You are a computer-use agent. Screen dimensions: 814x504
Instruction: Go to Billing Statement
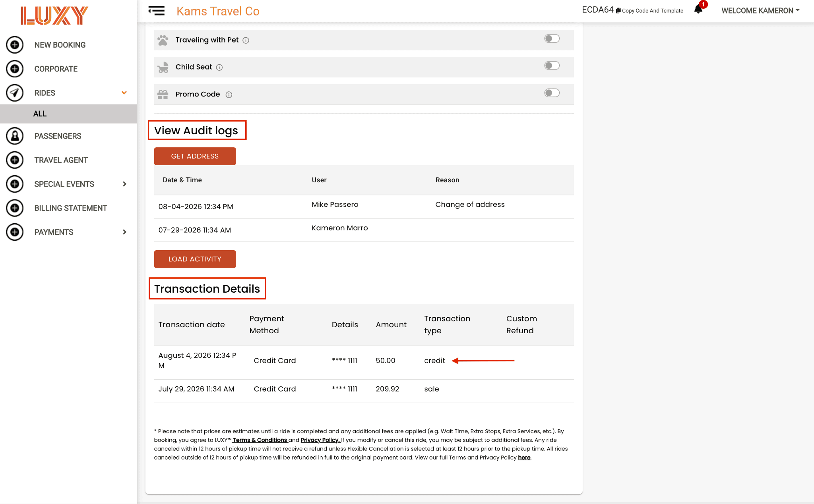pos(70,208)
